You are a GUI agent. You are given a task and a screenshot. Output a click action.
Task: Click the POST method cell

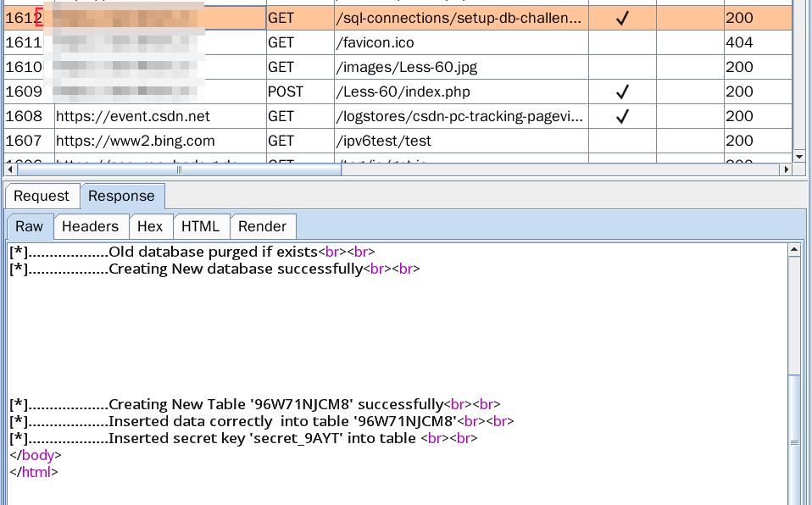(300, 92)
